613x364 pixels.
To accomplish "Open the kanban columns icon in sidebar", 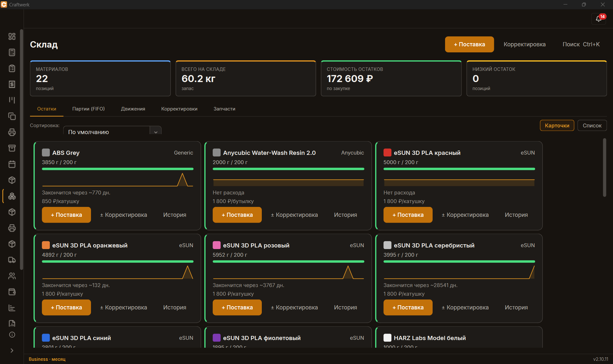I will point(12,100).
